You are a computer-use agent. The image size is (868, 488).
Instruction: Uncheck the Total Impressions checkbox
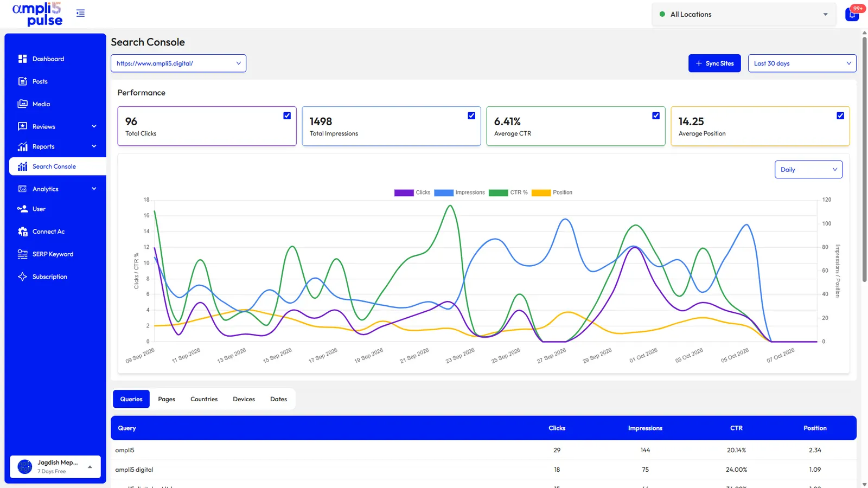pyautogui.click(x=471, y=115)
